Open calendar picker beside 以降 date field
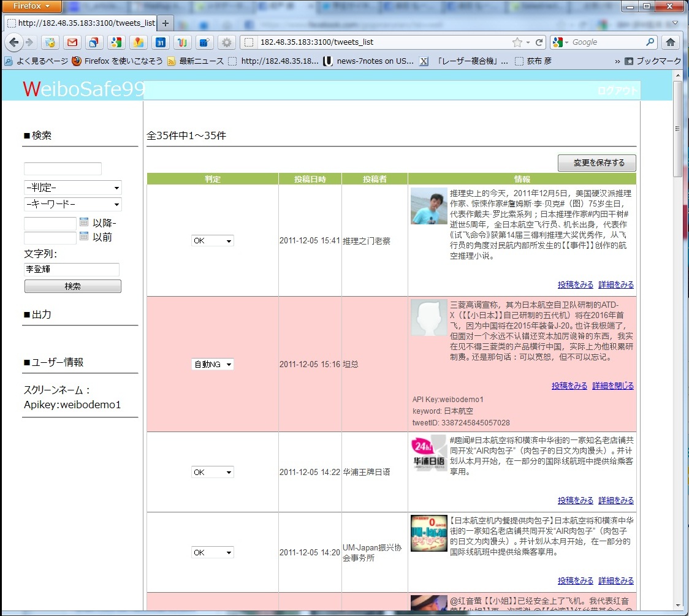Image resolution: width=689 pixels, height=616 pixels. 85,222
